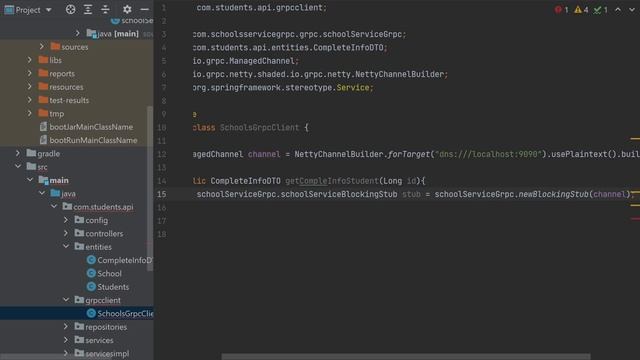
Task: Collapse the src folder
Action: click(x=18, y=167)
